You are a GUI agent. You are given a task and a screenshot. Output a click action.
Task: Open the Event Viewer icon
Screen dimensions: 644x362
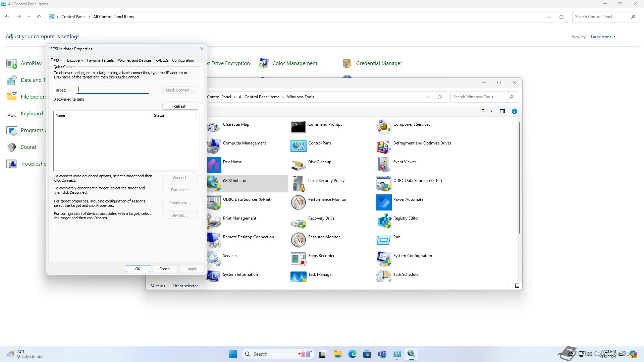click(x=383, y=165)
